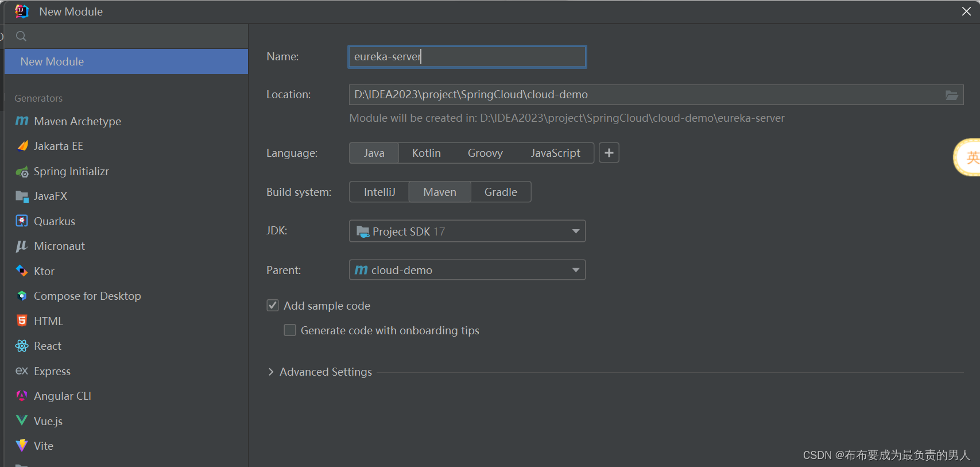Select Vue.js label
Screen dimensions: 980x467
(x=48, y=421)
